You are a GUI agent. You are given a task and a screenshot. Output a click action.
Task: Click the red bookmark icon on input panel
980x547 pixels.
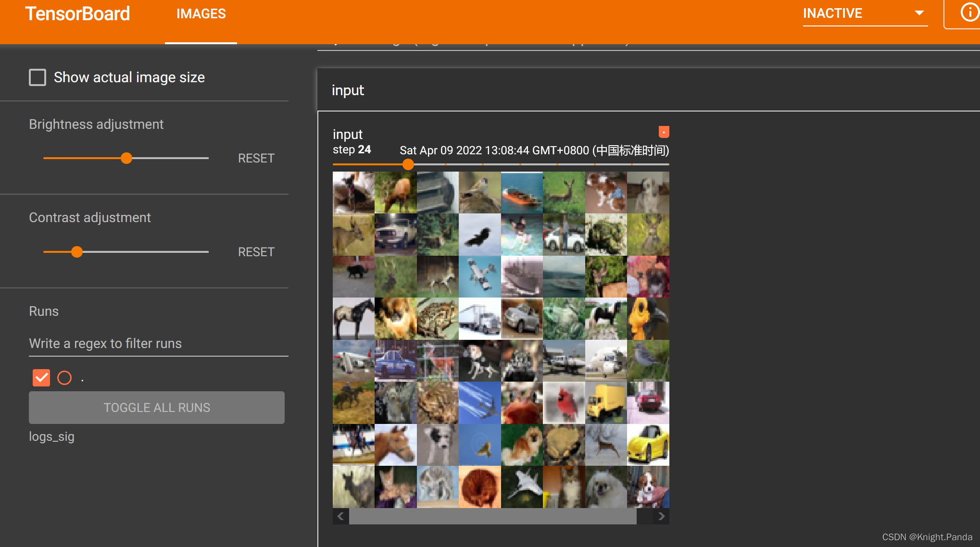(663, 132)
